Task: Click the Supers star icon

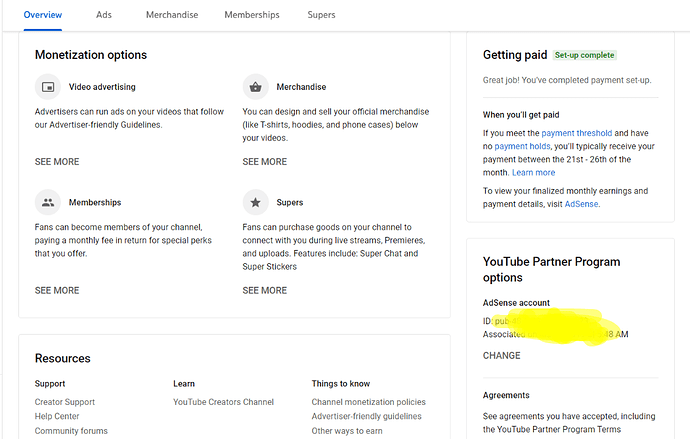Action: point(256,202)
